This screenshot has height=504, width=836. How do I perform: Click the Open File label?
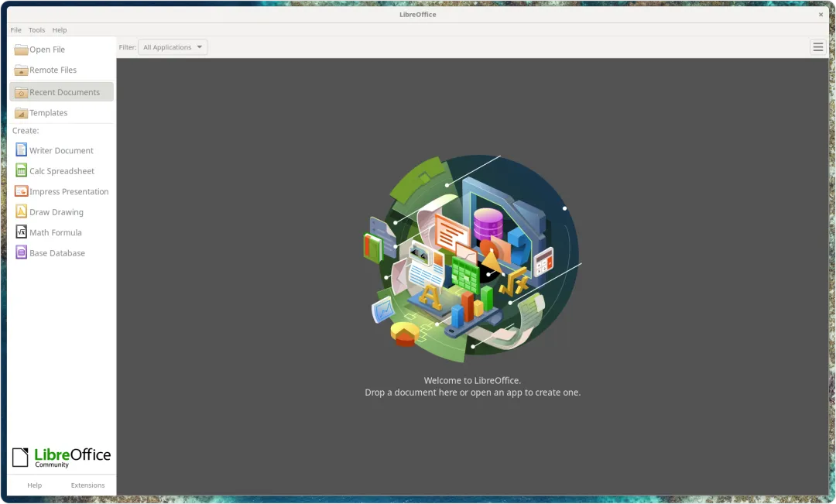47,50
